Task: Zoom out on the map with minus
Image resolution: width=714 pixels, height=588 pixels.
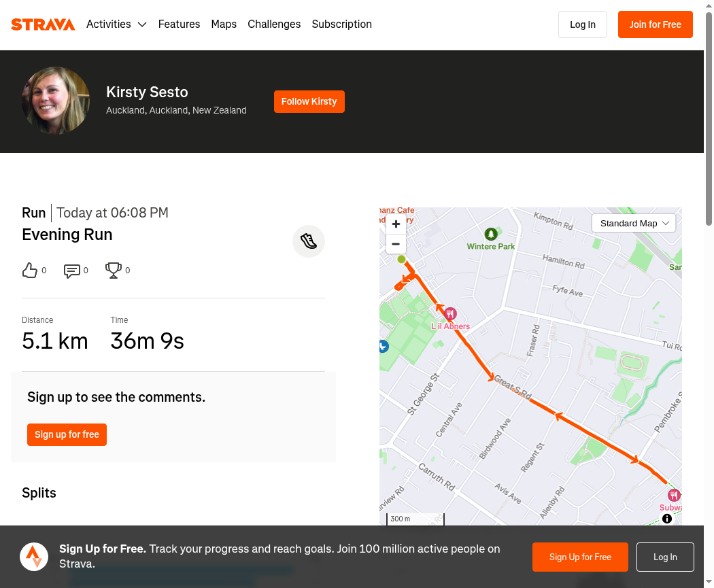Action: [396, 244]
